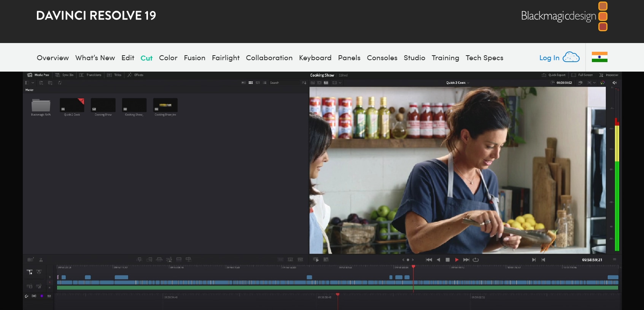Open the Fairlight page tab
The image size is (644, 310).
coord(226,58)
